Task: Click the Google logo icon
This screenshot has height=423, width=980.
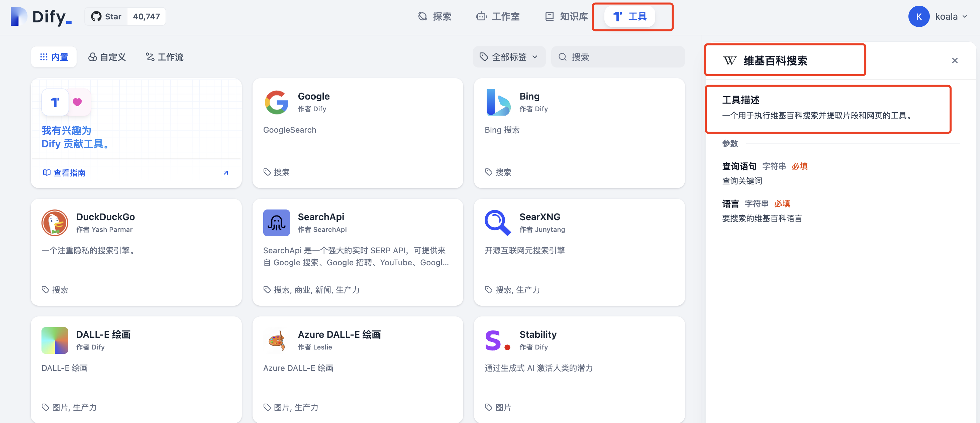Action: [x=276, y=102]
